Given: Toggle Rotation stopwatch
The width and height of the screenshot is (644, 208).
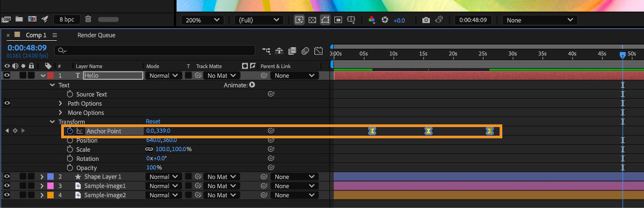Looking at the screenshot, I should (70, 159).
